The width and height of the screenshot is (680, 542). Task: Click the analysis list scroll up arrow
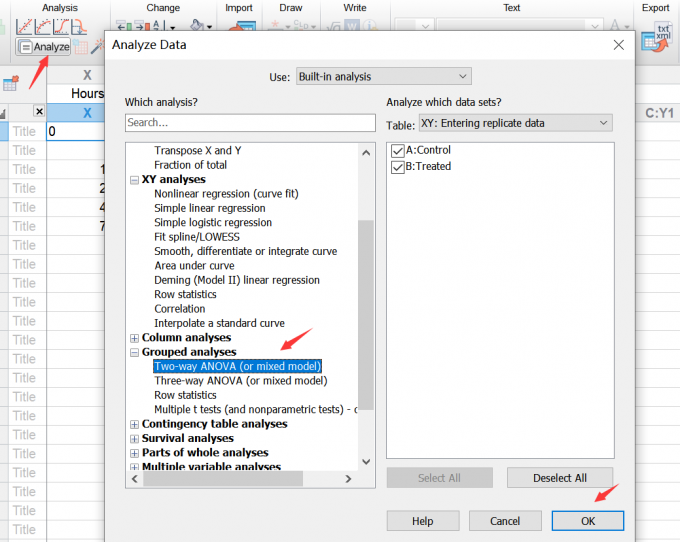[x=366, y=153]
